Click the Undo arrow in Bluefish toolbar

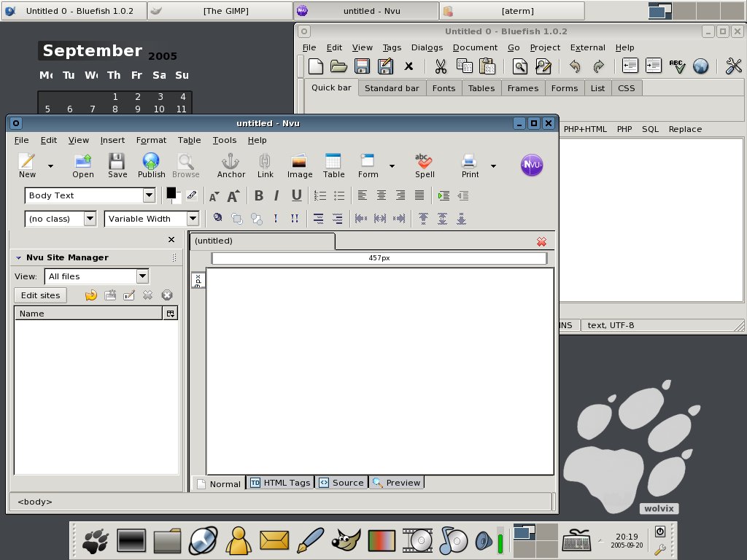(x=575, y=66)
